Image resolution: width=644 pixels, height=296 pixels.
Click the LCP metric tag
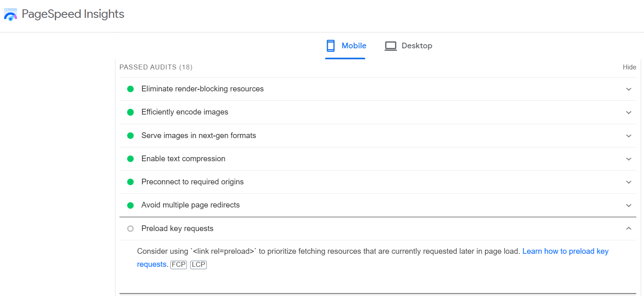(198, 265)
